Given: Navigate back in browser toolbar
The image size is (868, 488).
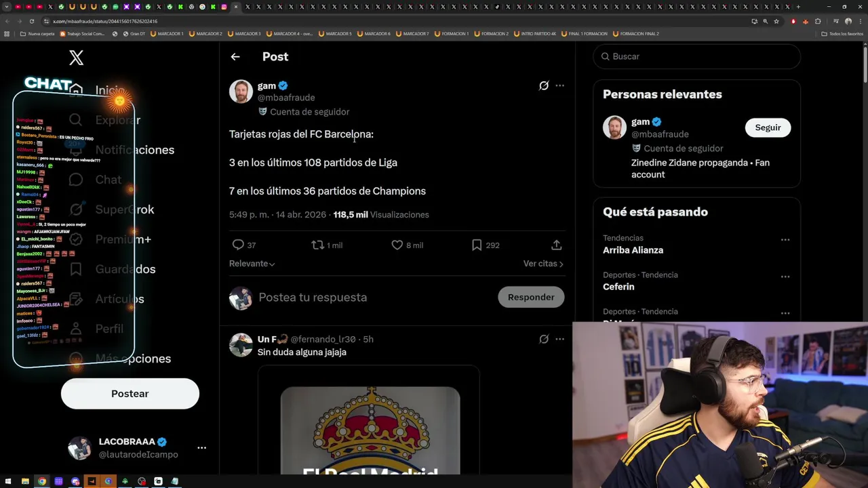Looking at the screenshot, I should [7, 21].
